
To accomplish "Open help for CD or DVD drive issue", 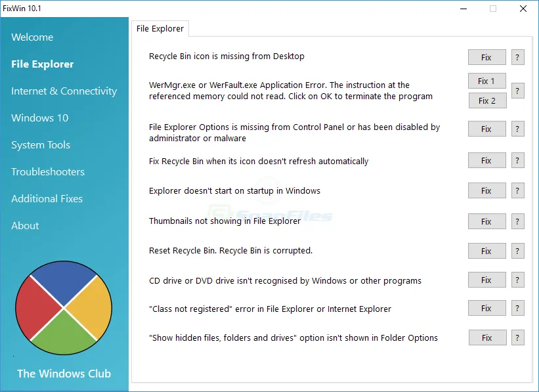I will (518, 280).
